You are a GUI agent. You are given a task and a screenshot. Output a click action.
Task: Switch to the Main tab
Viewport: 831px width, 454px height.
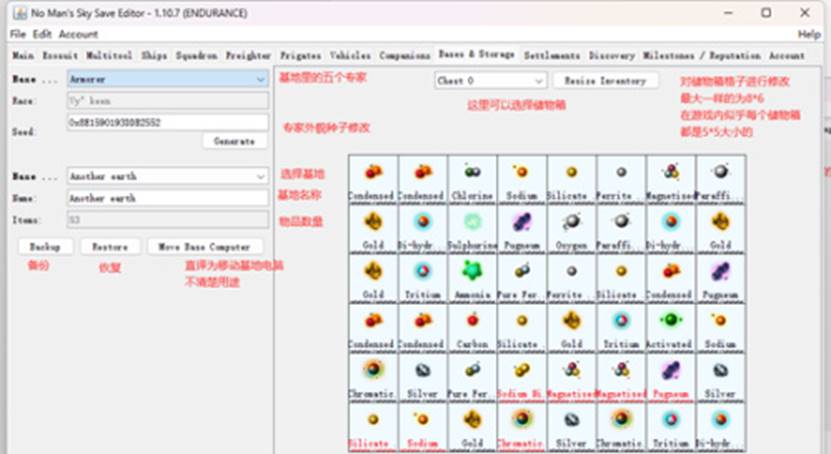pyautogui.click(x=23, y=55)
